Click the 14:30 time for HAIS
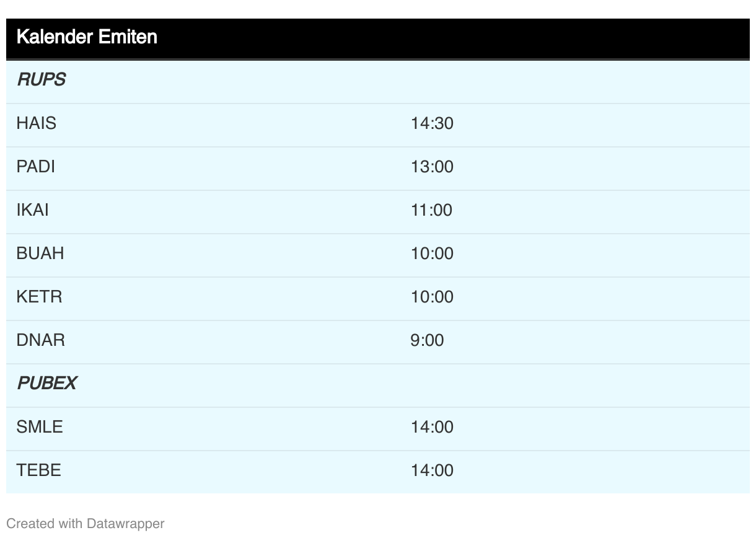The height and width of the screenshot is (538, 756). pyautogui.click(x=432, y=123)
